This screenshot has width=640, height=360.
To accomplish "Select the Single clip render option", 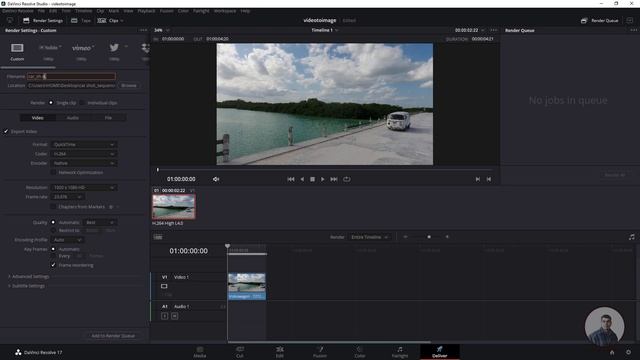I will pos(51,103).
